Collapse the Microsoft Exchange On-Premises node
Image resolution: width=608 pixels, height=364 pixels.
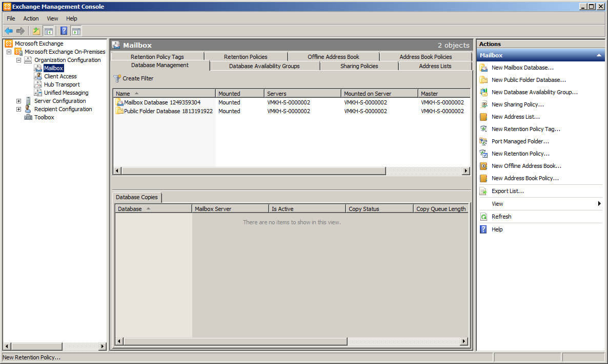pos(9,52)
